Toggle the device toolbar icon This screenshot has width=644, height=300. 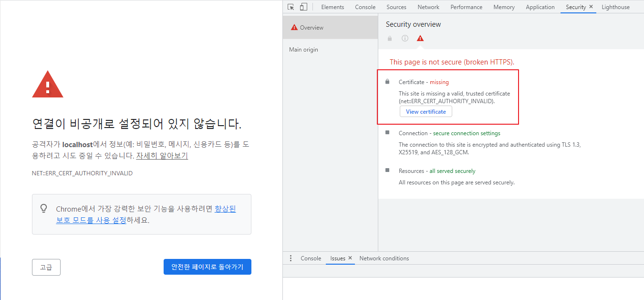pos(303,7)
